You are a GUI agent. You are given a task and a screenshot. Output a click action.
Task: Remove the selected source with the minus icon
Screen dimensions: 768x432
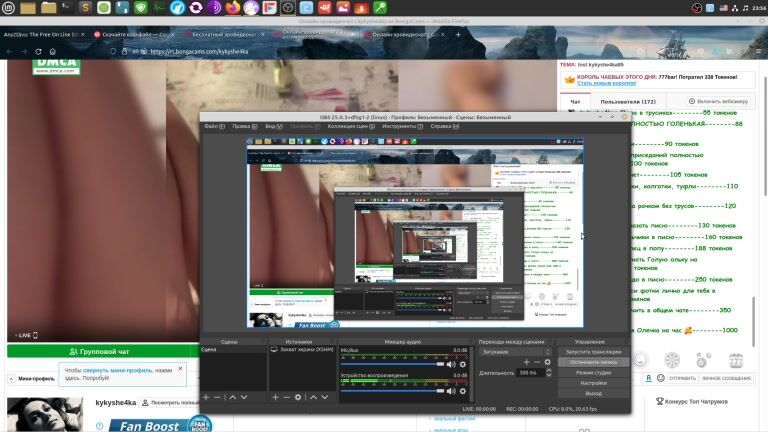click(x=286, y=397)
